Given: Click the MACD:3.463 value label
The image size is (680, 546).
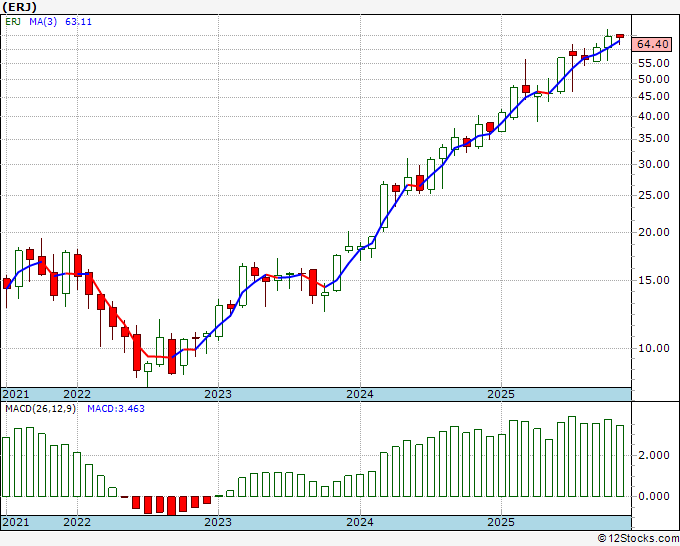Looking at the screenshot, I should point(116,409).
